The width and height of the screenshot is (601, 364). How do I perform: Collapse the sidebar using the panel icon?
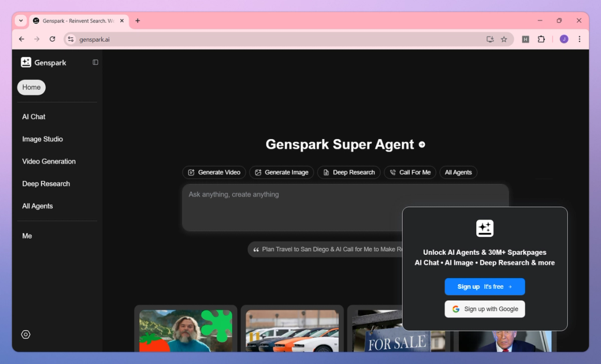point(95,62)
